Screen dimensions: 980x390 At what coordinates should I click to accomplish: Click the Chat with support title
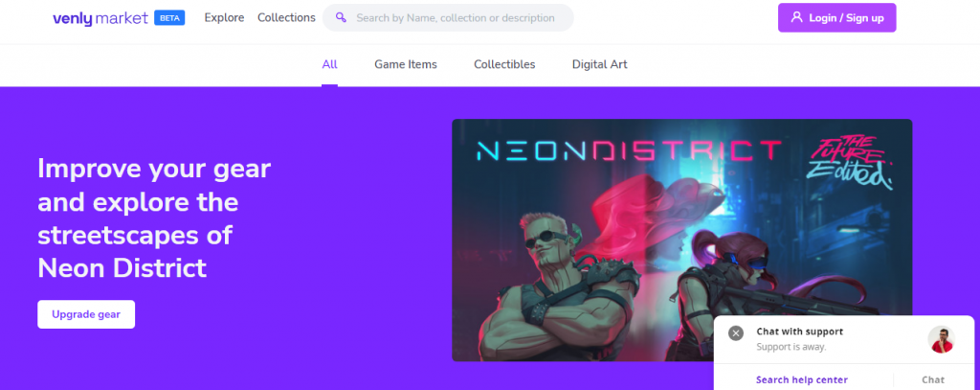click(x=799, y=332)
